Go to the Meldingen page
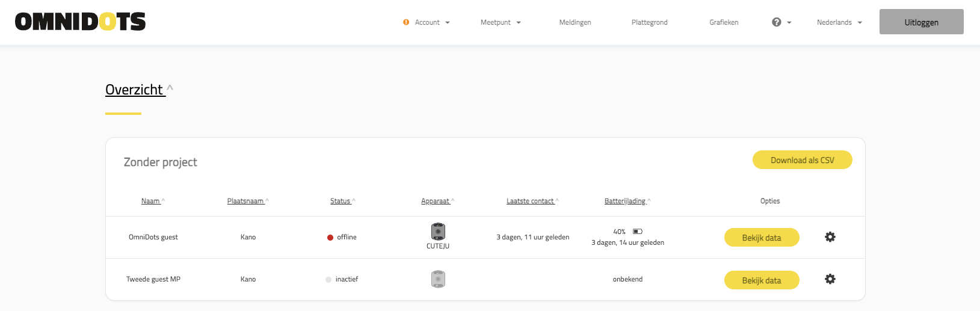The height and width of the screenshot is (311, 980). click(x=575, y=22)
